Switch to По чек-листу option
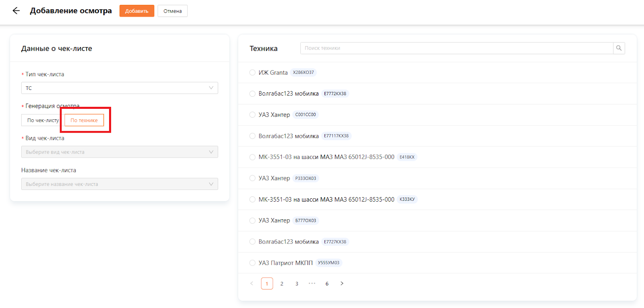The image size is (644, 308). (x=43, y=120)
